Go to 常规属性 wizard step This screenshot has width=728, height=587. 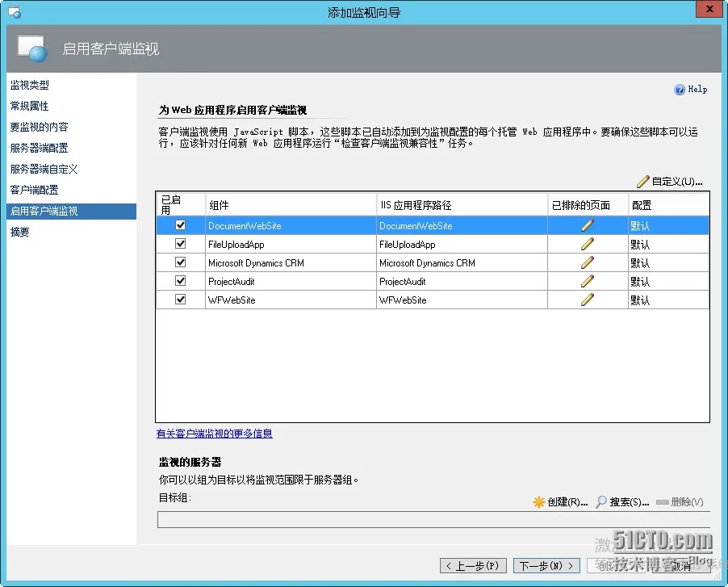click(30, 106)
